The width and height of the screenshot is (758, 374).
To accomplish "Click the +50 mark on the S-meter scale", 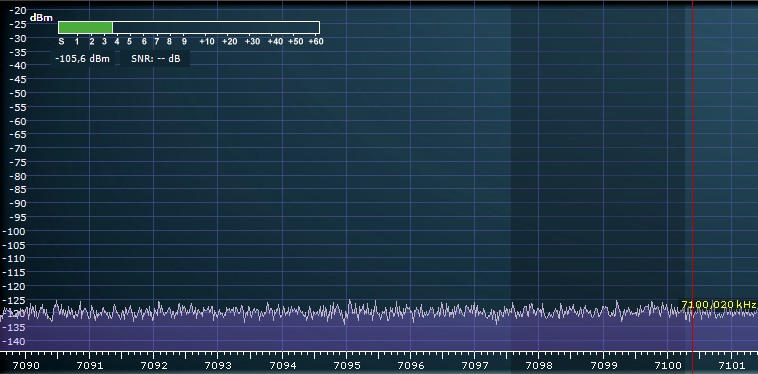I will coord(296,42).
